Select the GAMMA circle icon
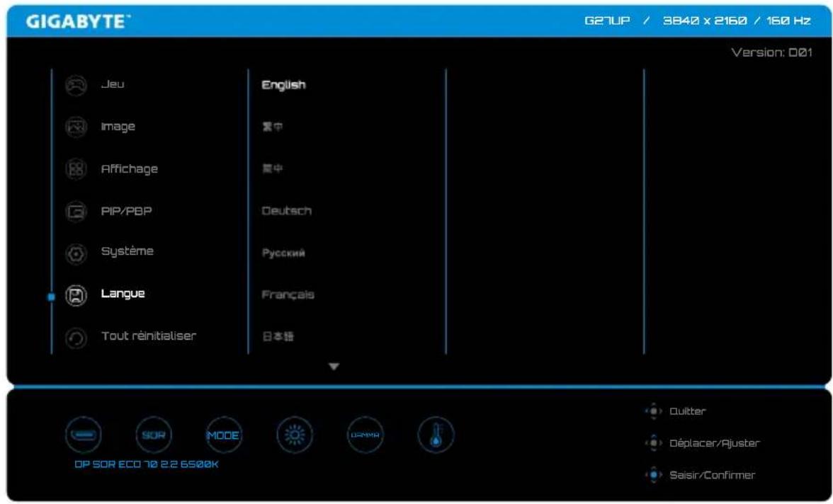Viewport: 833px width, 504px height. tap(365, 435)
